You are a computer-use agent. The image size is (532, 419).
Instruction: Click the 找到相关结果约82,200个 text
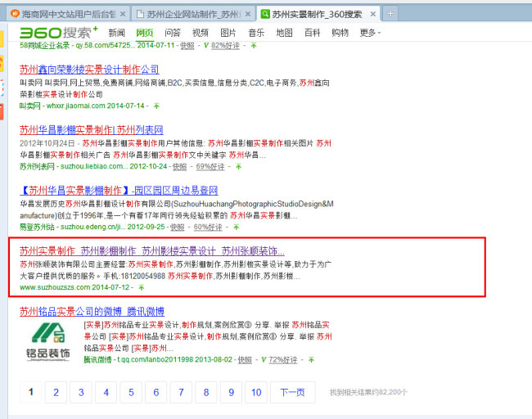point(368,393)
